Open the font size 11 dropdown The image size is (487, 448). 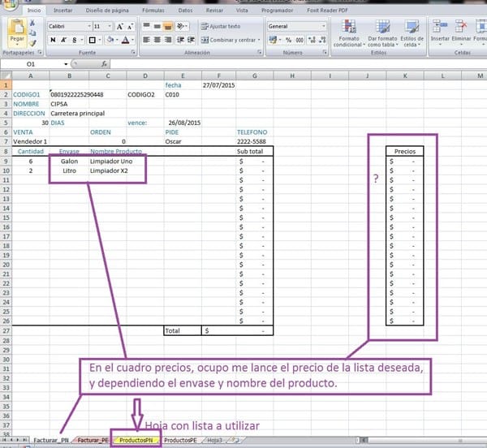pyautogui.click(x=110, y=27)
